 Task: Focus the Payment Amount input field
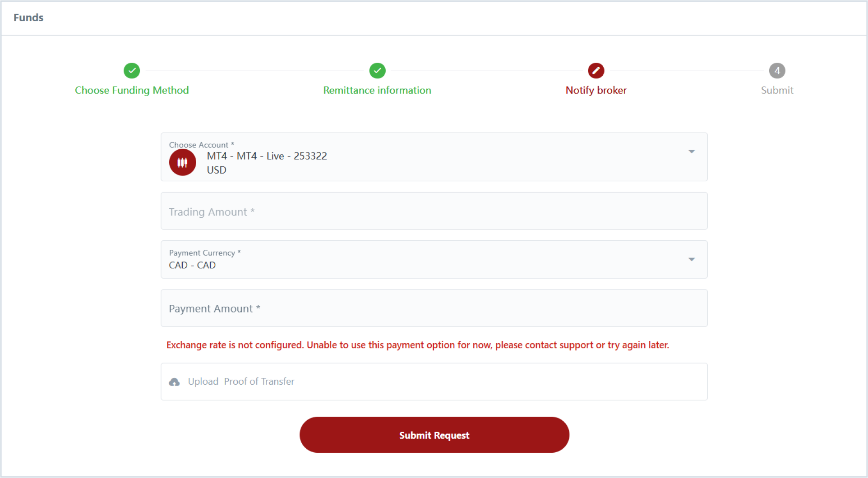click(x=434, y=308)
